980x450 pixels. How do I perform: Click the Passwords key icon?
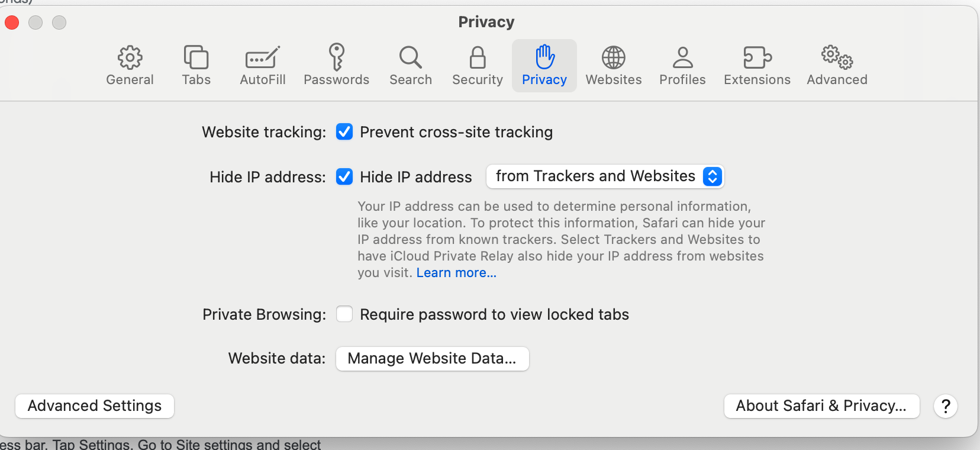click(x=336, y=65)
